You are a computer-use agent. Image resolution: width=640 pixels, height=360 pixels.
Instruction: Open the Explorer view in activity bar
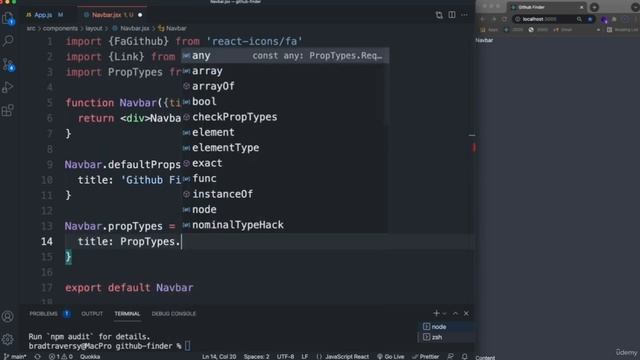8,18
